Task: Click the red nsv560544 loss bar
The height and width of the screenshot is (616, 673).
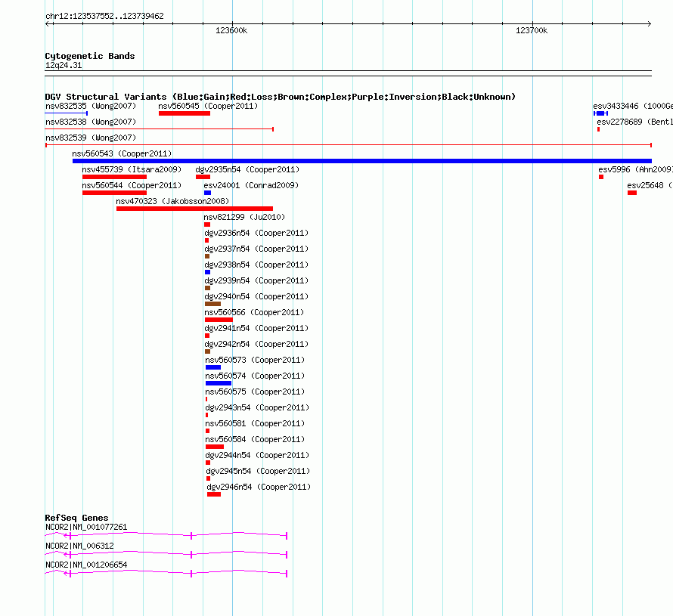Action: click(114, 193)
